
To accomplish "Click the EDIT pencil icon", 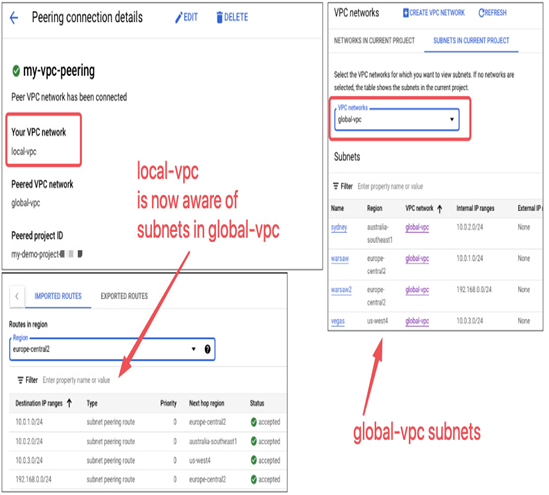I will (x=179, y=17).
